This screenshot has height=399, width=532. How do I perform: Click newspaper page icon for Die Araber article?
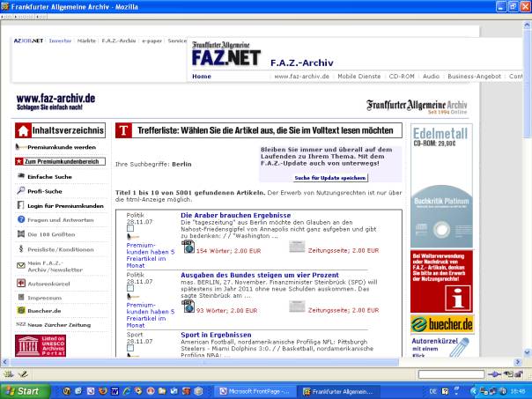297,247
